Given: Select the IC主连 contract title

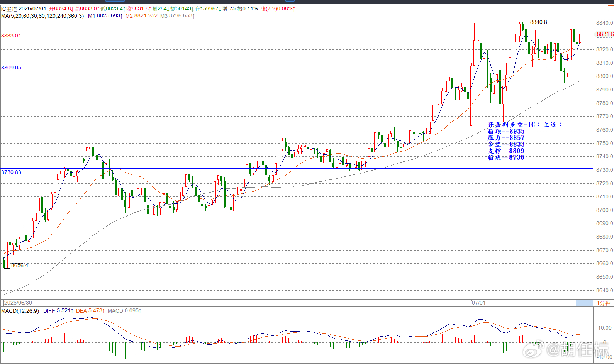Looking at the screenshot, I should coord(9,8).
